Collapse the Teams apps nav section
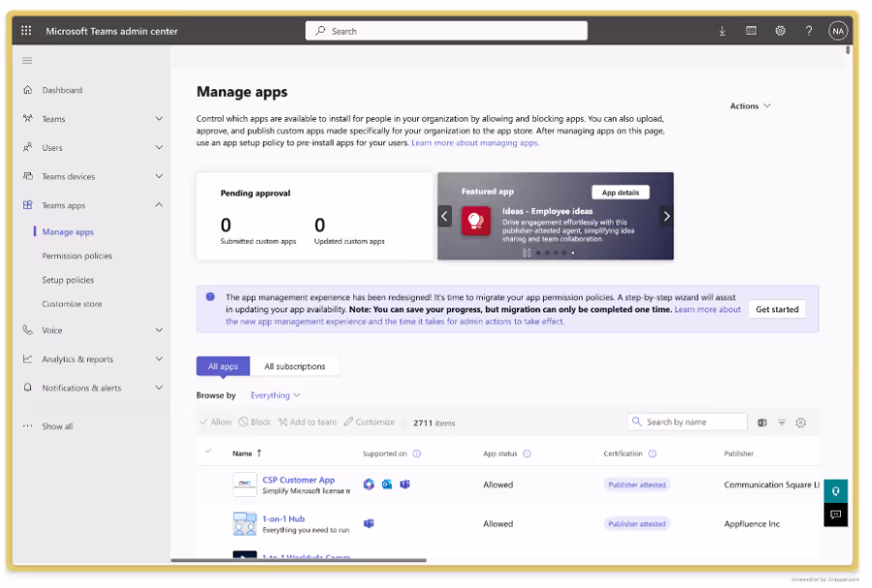 click(x=159, y=205)
